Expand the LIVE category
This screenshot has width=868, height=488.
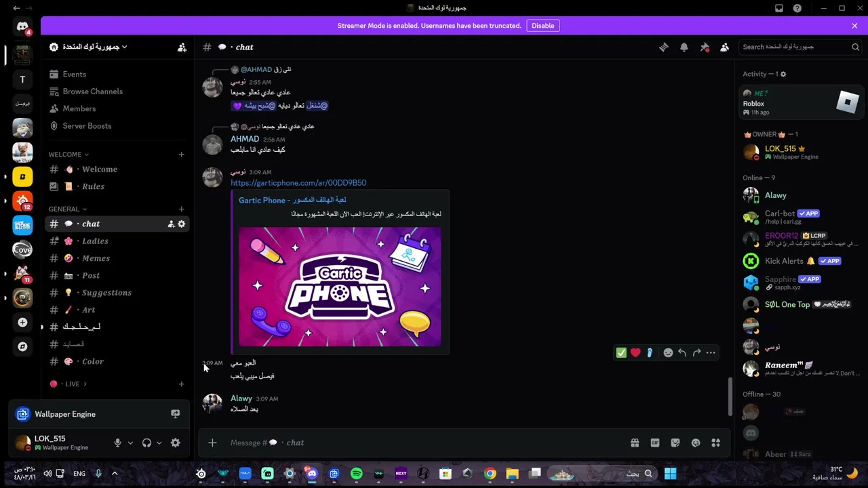coord(68,384)
